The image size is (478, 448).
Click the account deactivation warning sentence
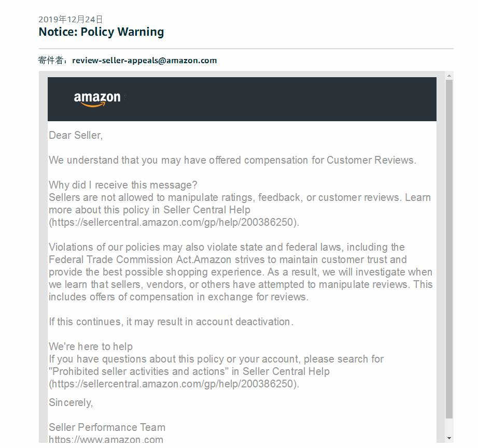tap(171, 322)
